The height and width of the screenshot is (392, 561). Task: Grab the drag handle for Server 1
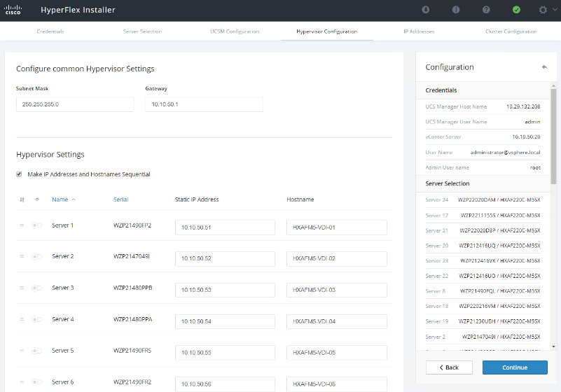click(x=22, y=225)
